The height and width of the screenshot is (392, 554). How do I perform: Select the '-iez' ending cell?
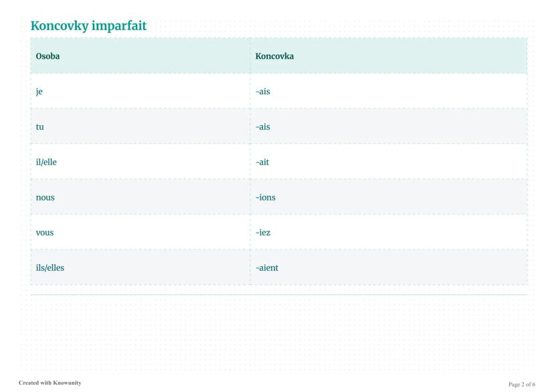point(263,233)
